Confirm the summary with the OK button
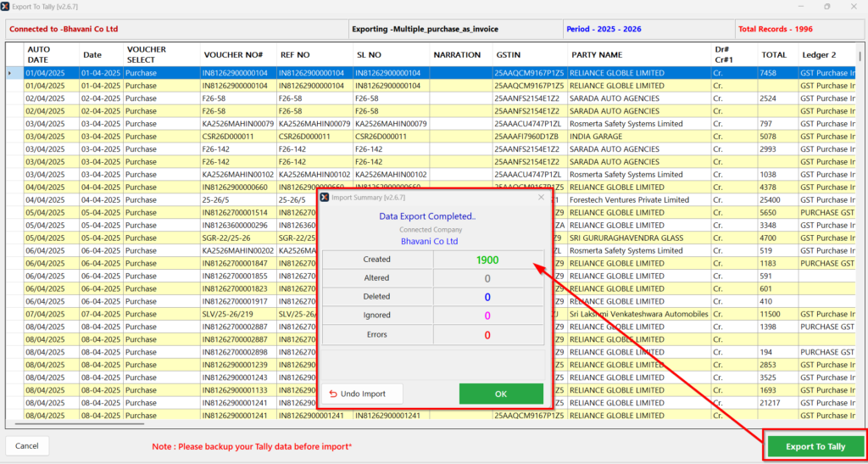The height and width of the screenshot is (464, 868). point(501,394)
